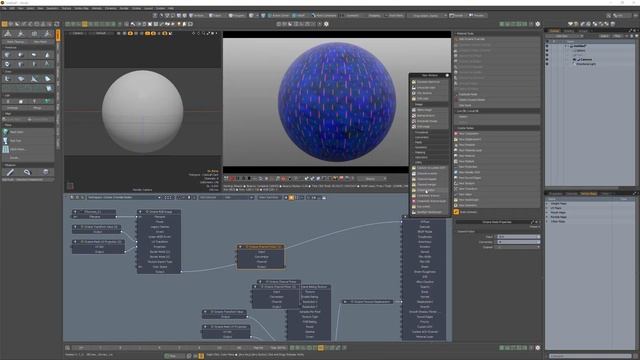
Task: Open the first dropdown in the node graph toolbar
Action: 124,198
